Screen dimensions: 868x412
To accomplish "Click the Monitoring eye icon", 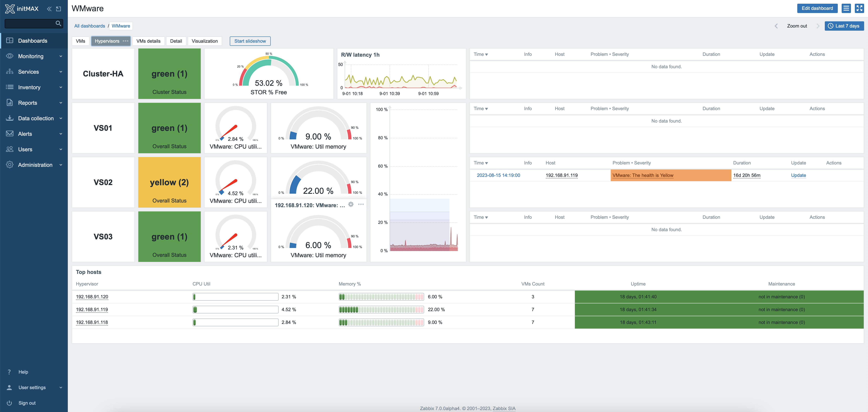I will (x=10, y=56).
